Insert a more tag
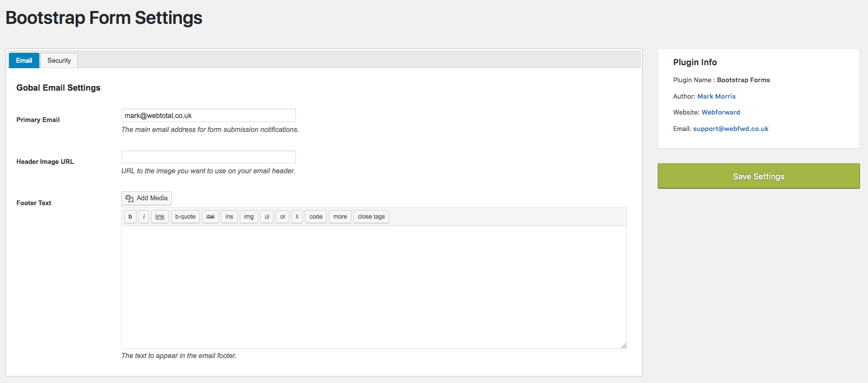This screenshot has width=868, height=383. [340, 217]
